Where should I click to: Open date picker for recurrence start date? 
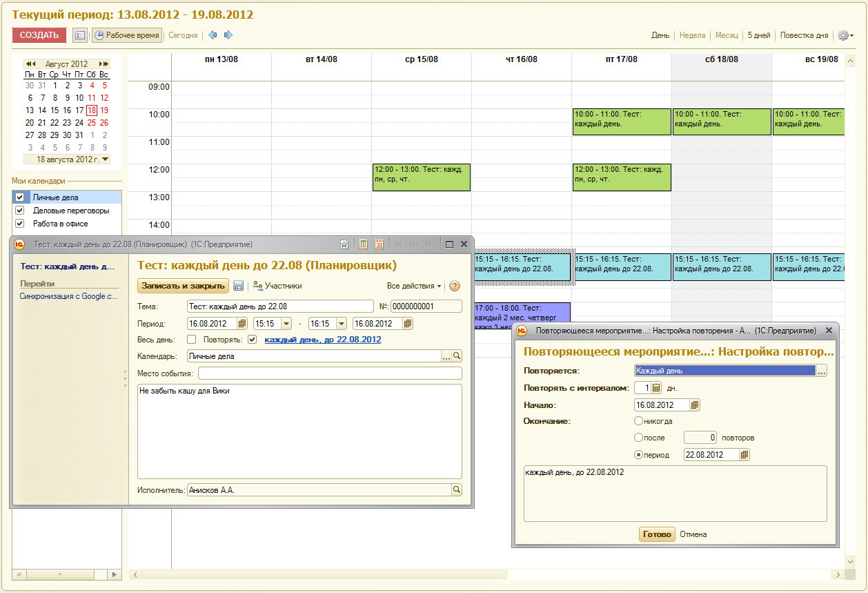[695, 405]
